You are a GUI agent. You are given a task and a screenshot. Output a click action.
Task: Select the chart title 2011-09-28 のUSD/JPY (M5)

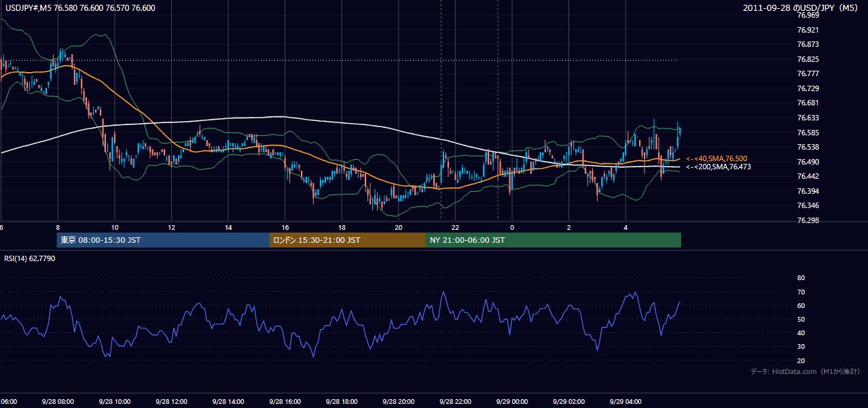pos(801,8)
